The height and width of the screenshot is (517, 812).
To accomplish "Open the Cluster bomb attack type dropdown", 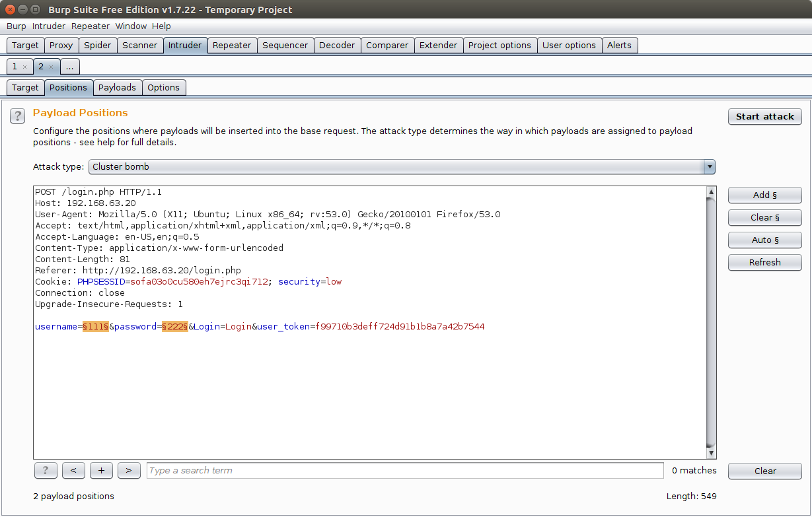I will pyautogui.click(x=709, y=166).
